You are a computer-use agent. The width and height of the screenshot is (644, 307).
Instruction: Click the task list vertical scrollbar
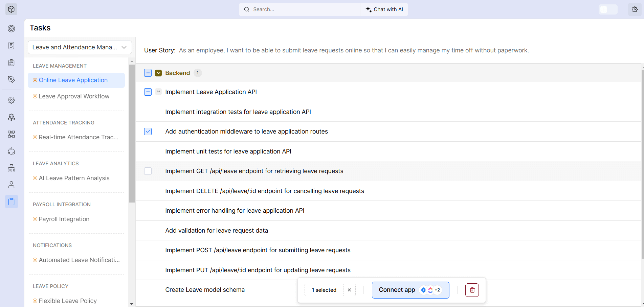pos(642,164)
